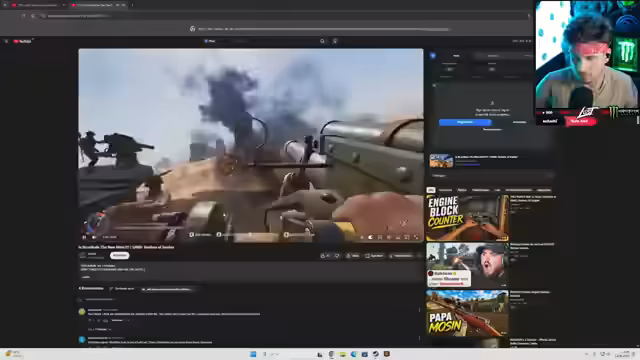
Task: Select the All filter chip above recommendations
Action: tap(431, 190)
